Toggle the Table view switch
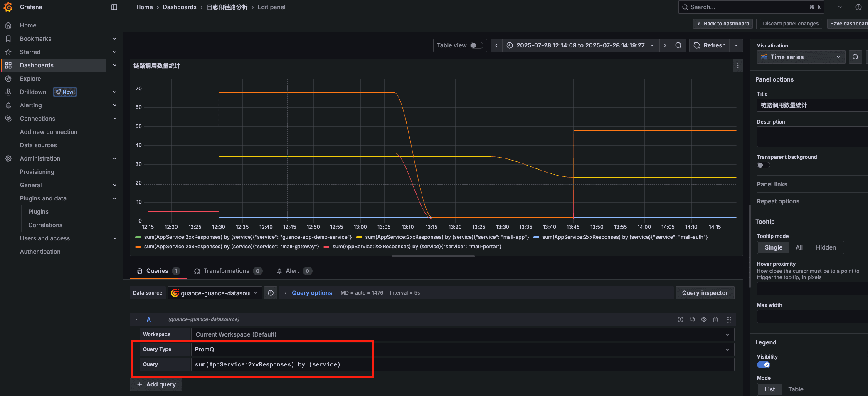868x396 pixels. point(476,45)
